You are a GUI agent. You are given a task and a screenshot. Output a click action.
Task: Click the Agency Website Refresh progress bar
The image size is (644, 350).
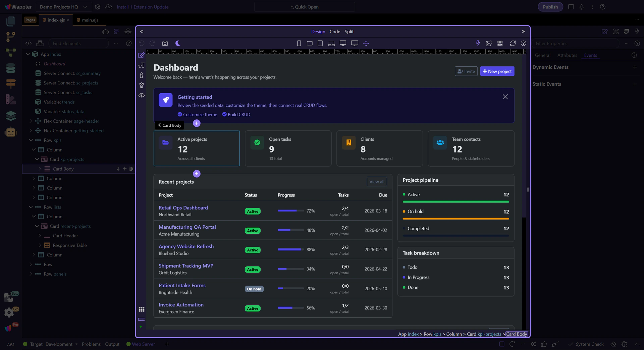point(290,249)
